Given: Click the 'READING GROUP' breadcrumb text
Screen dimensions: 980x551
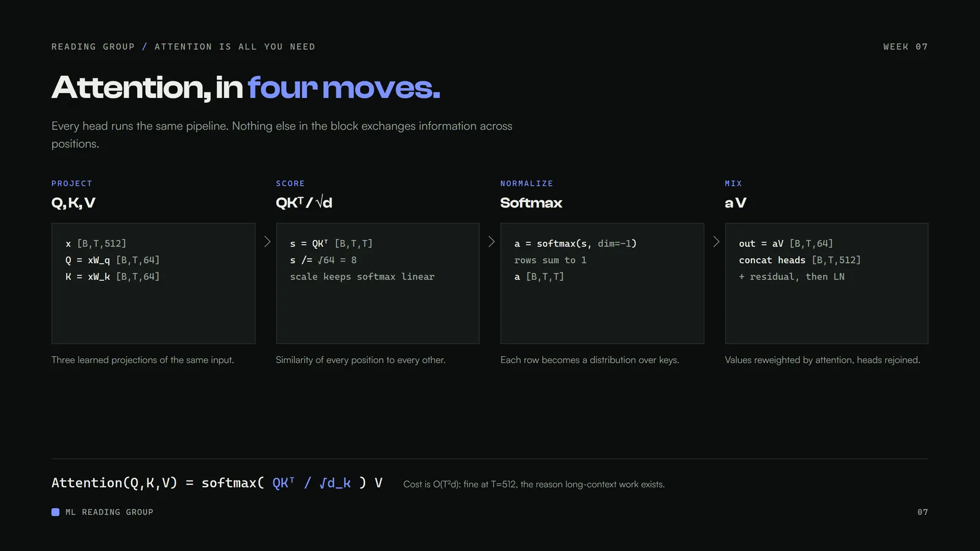Looking at the screenshot, I should (93, 47).
